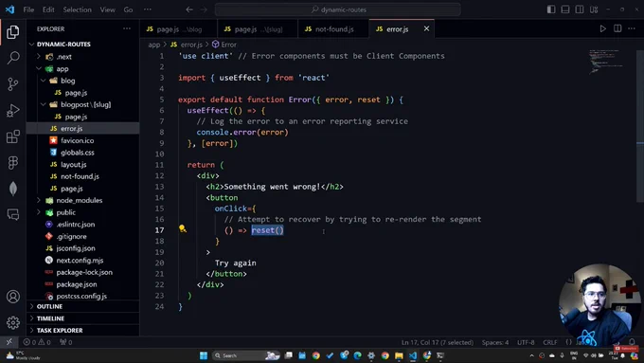Open editor More Actions ellipsis
The image size is (644, 363).
pos(632,28)
